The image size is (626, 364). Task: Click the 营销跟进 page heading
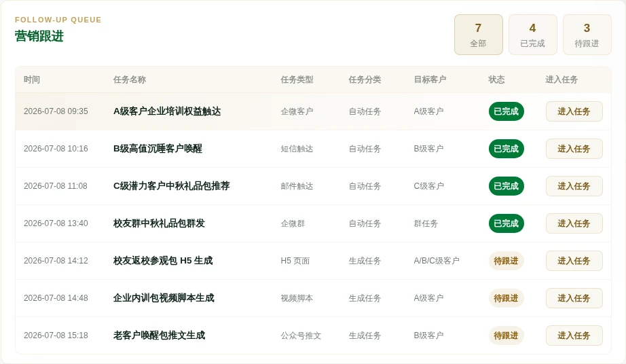(39, 36)
